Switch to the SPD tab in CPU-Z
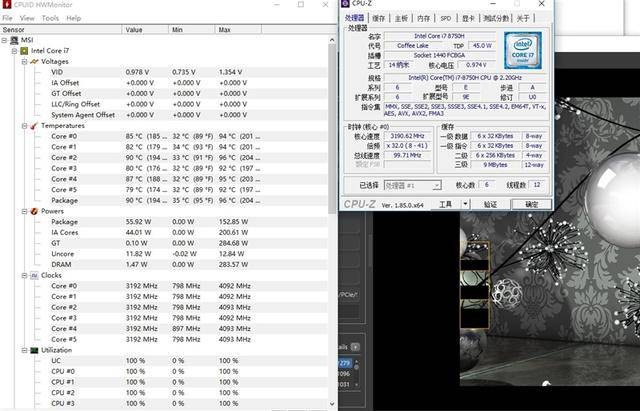Image resolution: width=640 pixels, height=411 pixels. 444,18
